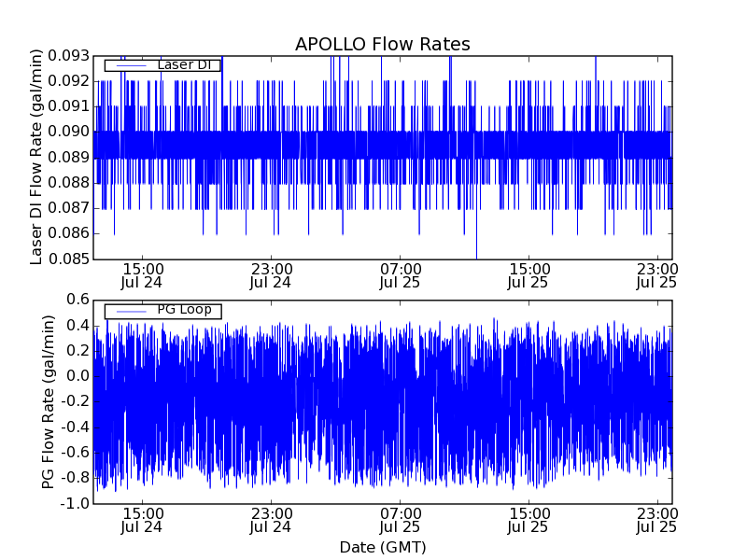Select the 'Laser DI' legend label
747x560 pixels.
click(184, 64)
